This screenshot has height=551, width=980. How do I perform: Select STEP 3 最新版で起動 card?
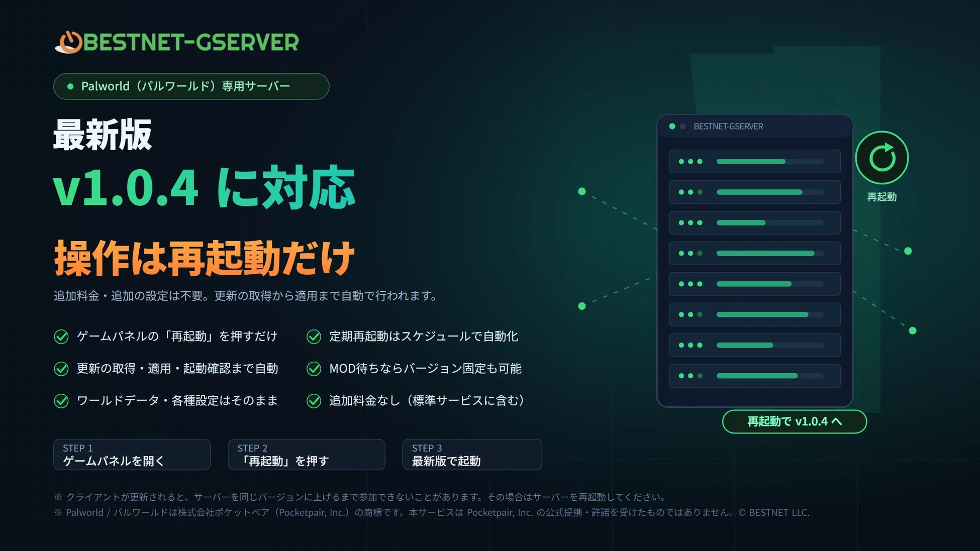coord(472,455)
